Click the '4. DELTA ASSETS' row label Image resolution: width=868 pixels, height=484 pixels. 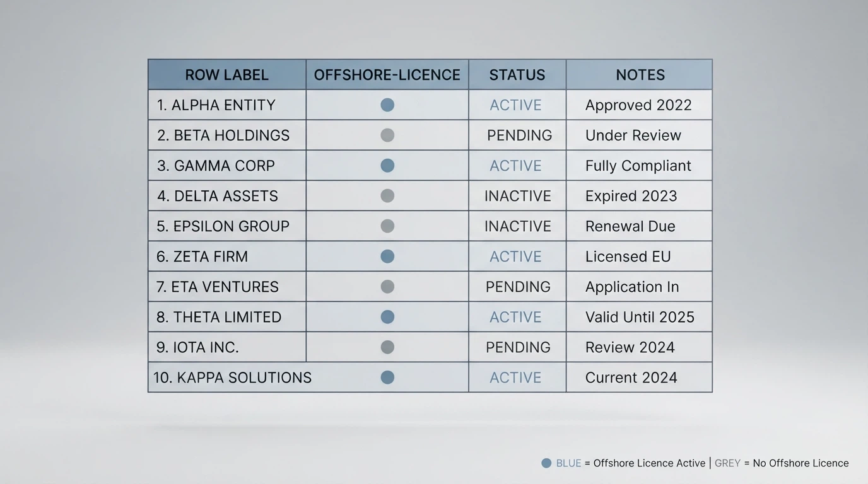pos(218,196)
